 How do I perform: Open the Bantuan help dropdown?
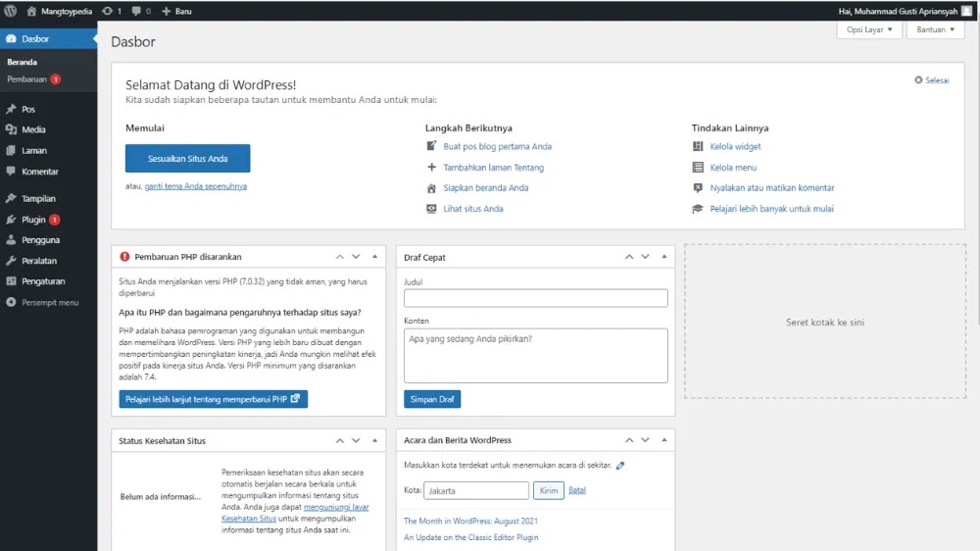tap(936, 29)
